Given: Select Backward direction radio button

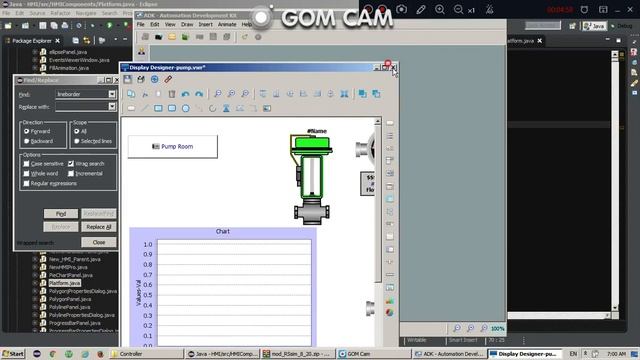Looking at the screenshot, I should coord(27,141).
